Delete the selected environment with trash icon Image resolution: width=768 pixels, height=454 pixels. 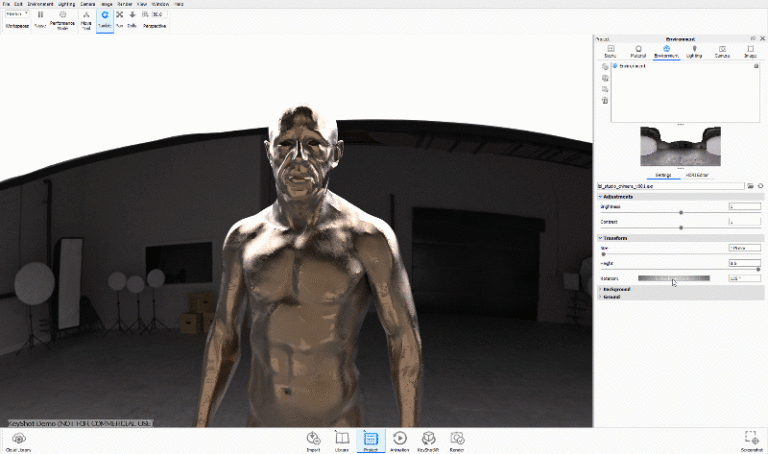pyautogui.click(x=605, y=100)
